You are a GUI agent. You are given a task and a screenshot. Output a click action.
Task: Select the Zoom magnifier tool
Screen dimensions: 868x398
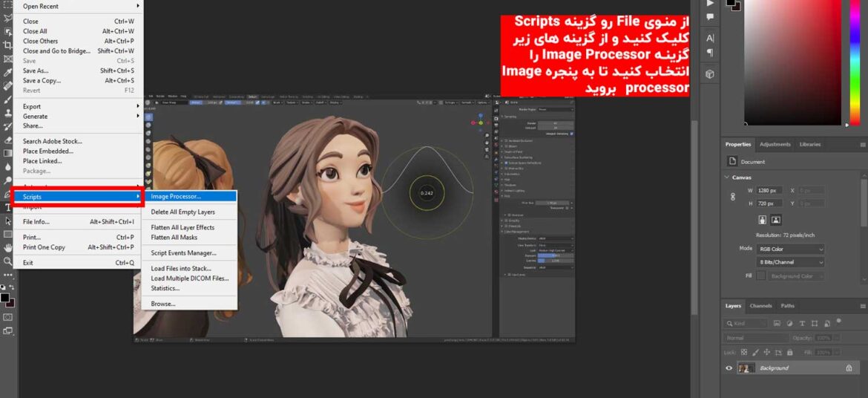(x=7, y=261)
